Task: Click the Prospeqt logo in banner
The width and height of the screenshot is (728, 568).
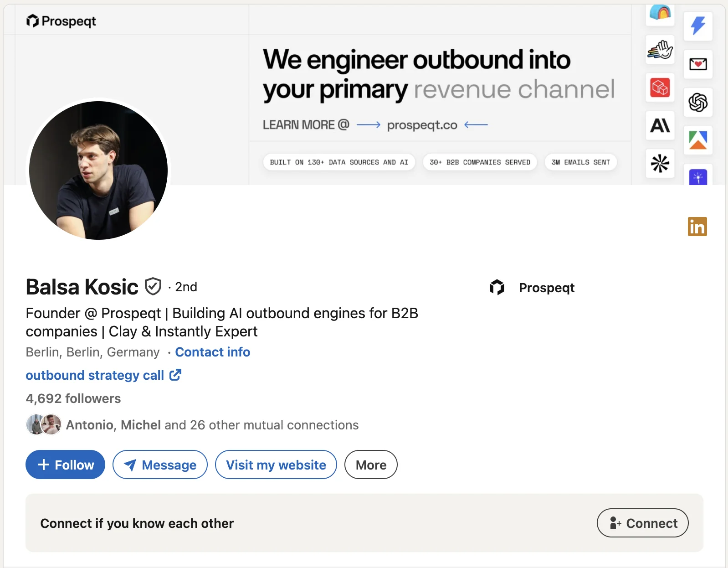Action: 61,21
